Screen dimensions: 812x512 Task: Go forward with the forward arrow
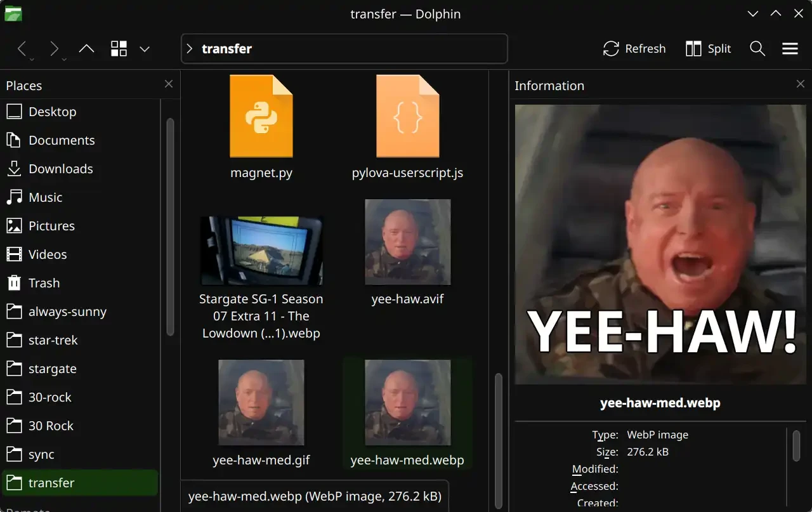[55, 49]
